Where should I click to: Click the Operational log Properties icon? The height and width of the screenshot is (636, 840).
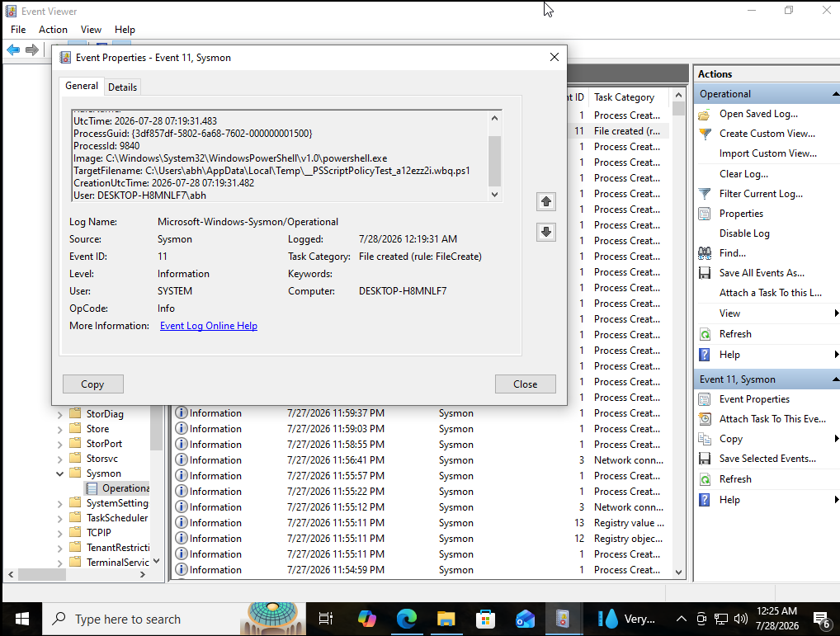coord(705,214)
